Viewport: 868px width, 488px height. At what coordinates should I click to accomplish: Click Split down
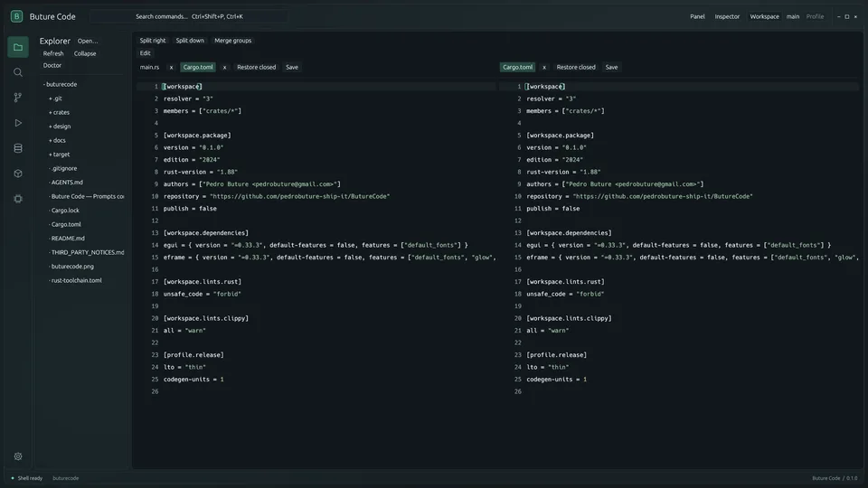pyautogui.click(x=190, y=41)
